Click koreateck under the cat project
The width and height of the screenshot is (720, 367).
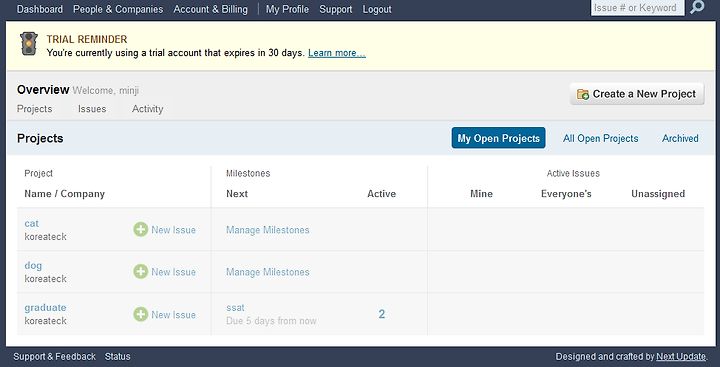point(45,237)
